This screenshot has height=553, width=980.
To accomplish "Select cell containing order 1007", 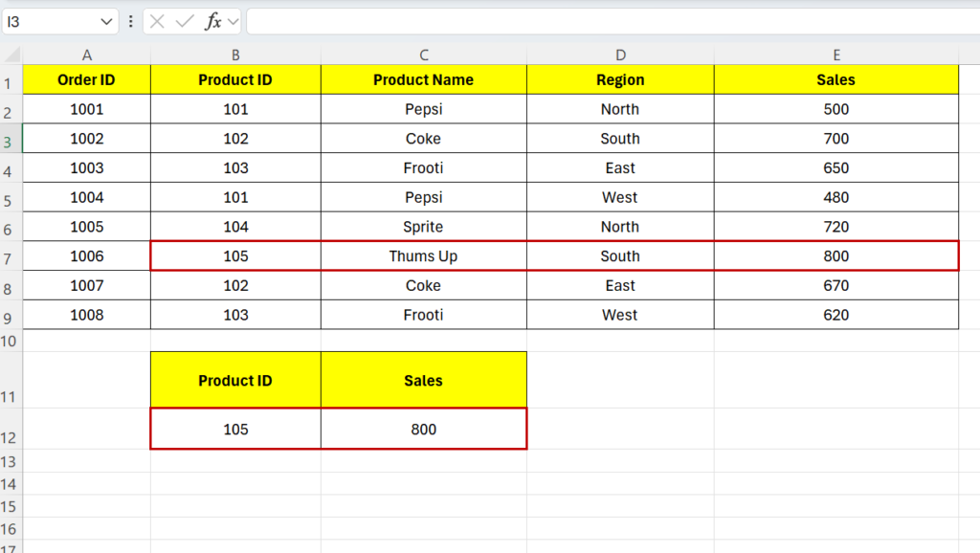I will pos(87,285).
